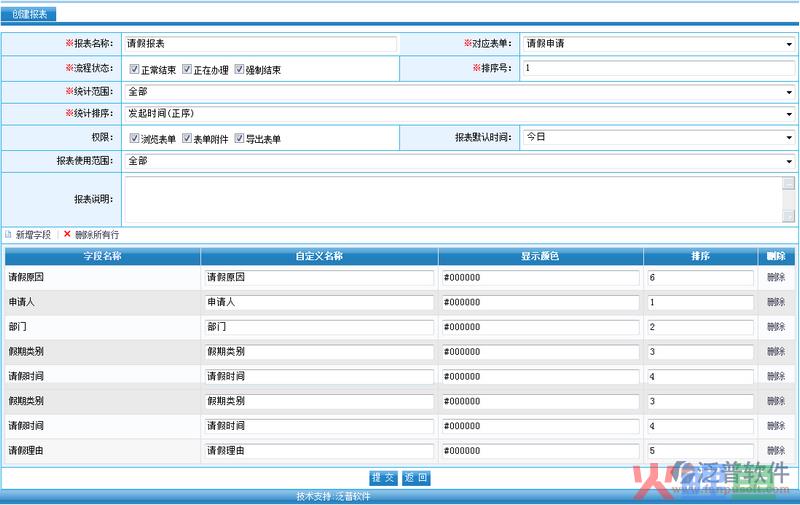This screenshot has width=800, height=505.
Task: Delete the 请假原因 row
Action: 776,277
